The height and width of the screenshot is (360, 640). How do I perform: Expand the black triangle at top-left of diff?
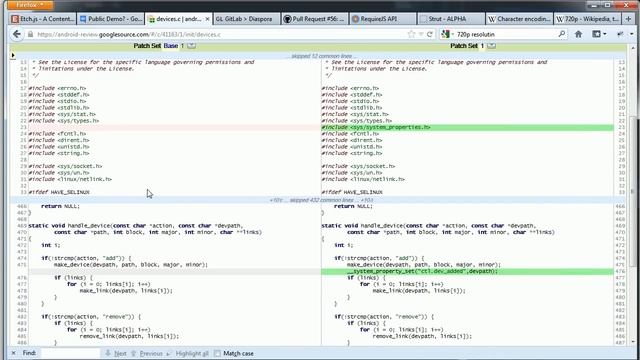(x=13, y=55)
